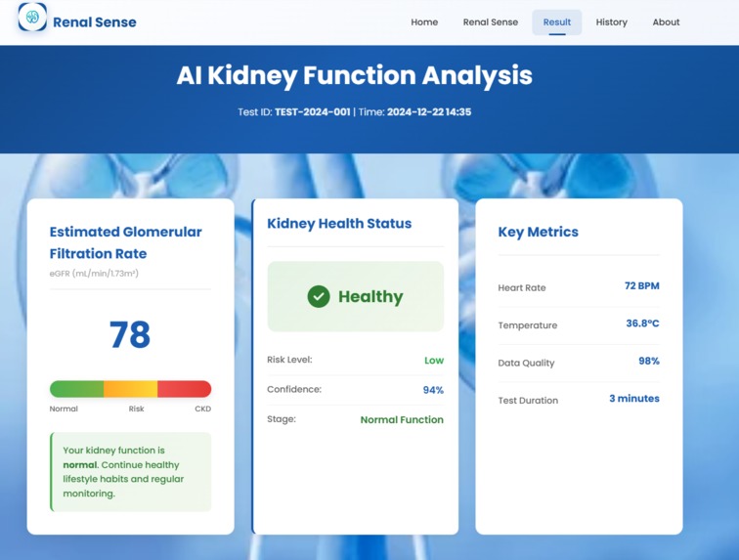Click the 3 minutes duration value
Screen dimensions: 739x560
634,399
